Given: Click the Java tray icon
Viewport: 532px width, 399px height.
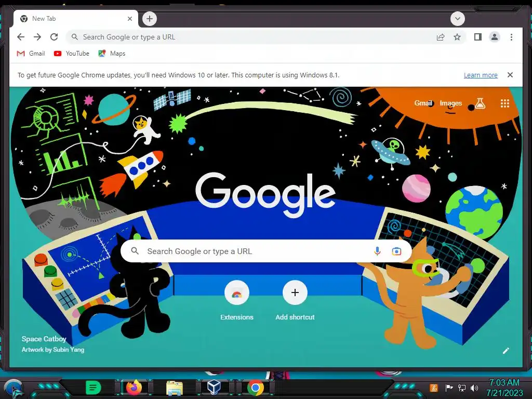Looking at the screenshot, I should 434,388.
